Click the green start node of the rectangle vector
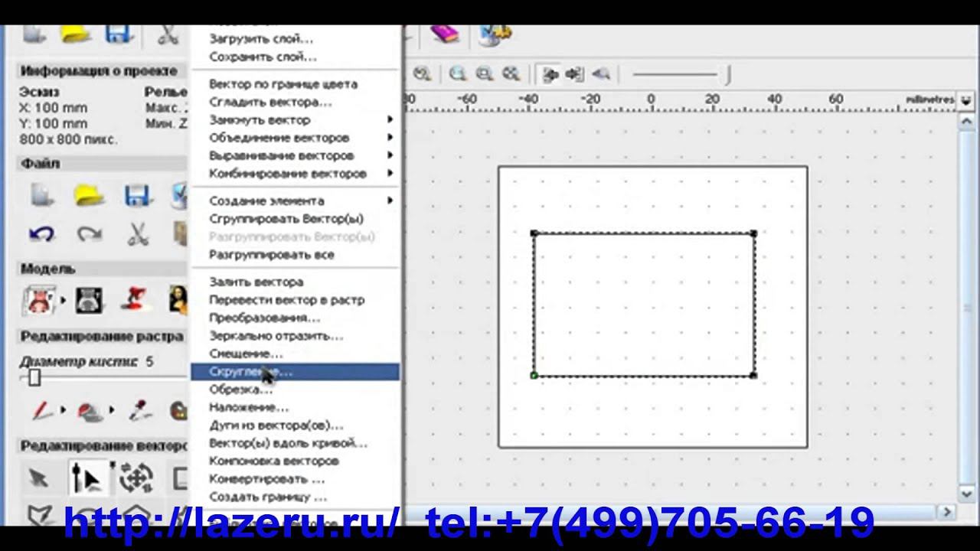The width and height of the screenshot is (980, 551). point(534,375)
